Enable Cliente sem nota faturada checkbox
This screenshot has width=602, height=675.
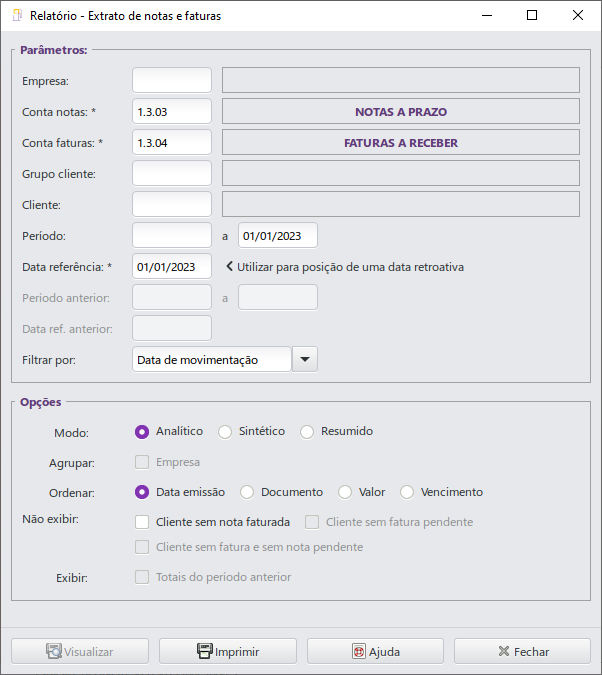click(x=142, y=522)
